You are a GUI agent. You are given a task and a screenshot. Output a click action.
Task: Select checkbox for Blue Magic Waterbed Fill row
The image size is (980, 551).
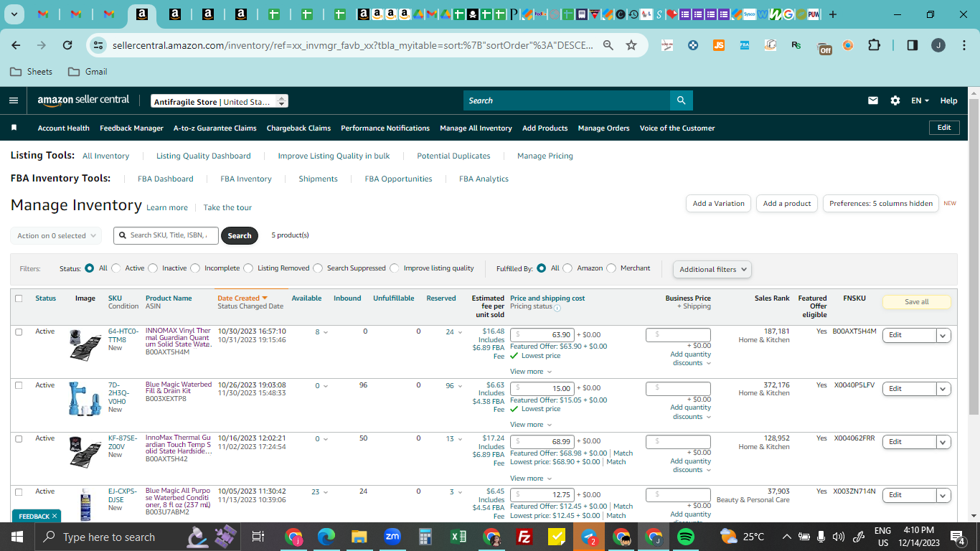pos(19,385)
